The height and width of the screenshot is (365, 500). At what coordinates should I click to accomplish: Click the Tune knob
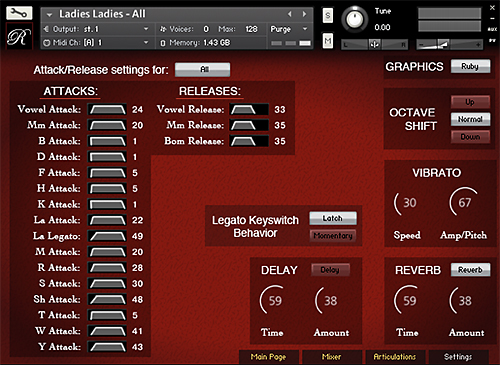point(354,19)
